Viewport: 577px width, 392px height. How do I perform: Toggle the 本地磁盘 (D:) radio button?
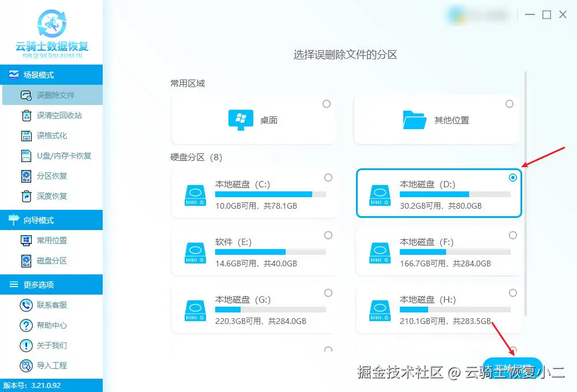pyautogui.click(x=512, y=178)
